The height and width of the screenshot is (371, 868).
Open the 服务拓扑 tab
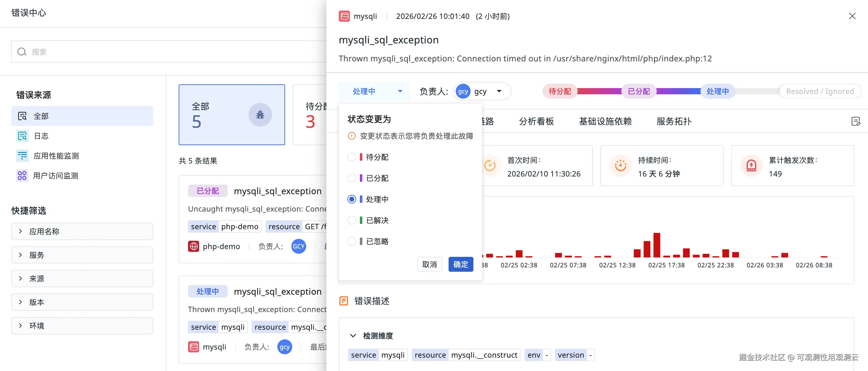[673, 121]
